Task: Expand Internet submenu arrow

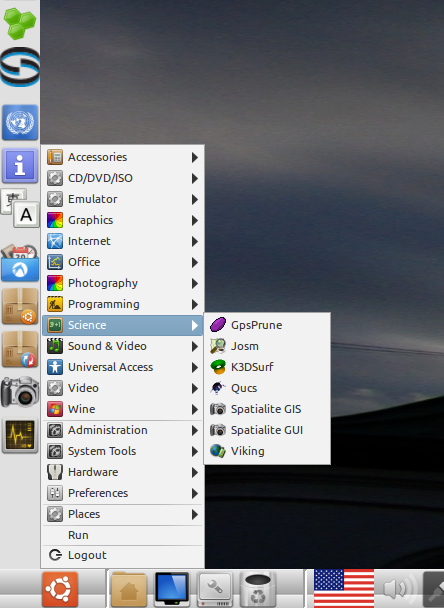Action: tap(195, 241)
